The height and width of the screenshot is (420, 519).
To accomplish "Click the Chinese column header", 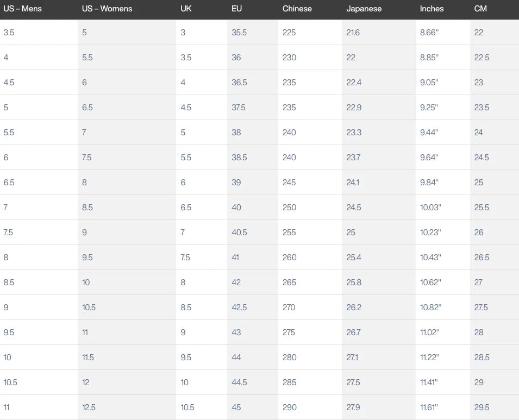I will pyautogui.click(x=297, y=9).
